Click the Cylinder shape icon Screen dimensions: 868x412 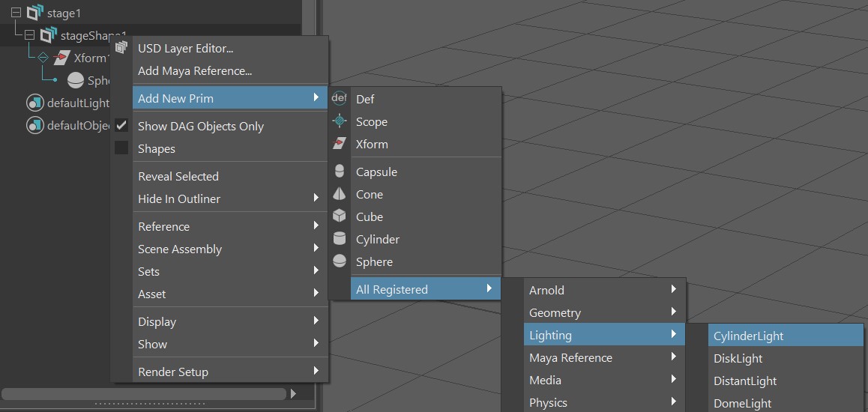(340, 239)
